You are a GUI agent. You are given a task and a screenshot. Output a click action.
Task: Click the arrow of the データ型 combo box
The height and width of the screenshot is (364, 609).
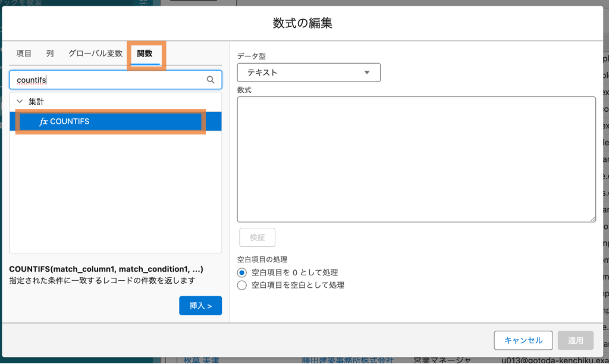tap(367, 73)
